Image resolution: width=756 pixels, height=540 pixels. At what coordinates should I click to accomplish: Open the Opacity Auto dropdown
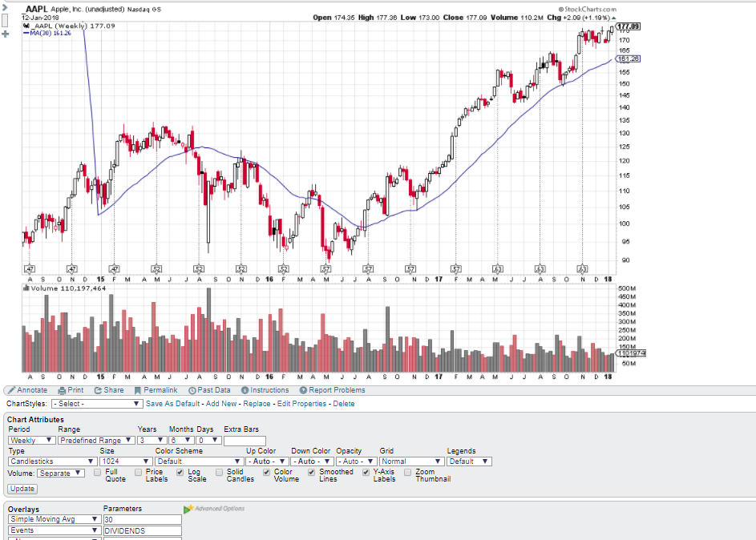356,461
